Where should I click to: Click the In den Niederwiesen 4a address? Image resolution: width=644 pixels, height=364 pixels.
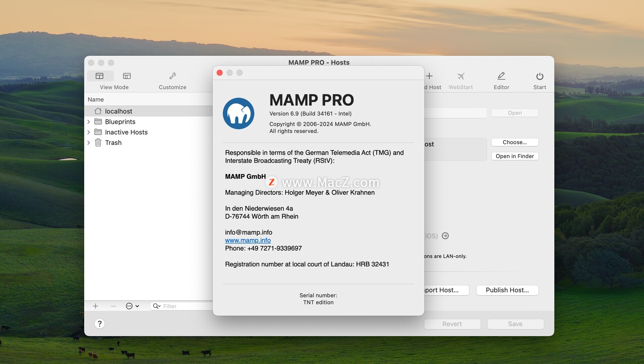[259, 208]
